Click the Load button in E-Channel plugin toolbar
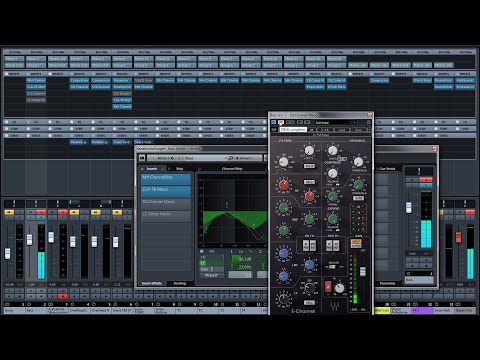This screenshot has height=360, width=480. click(342, 130)
